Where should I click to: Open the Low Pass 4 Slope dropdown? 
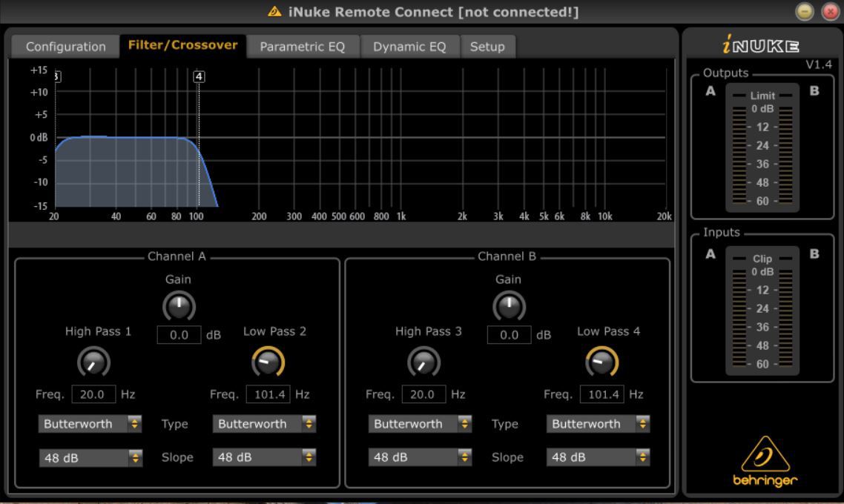[x=598, y=457]
